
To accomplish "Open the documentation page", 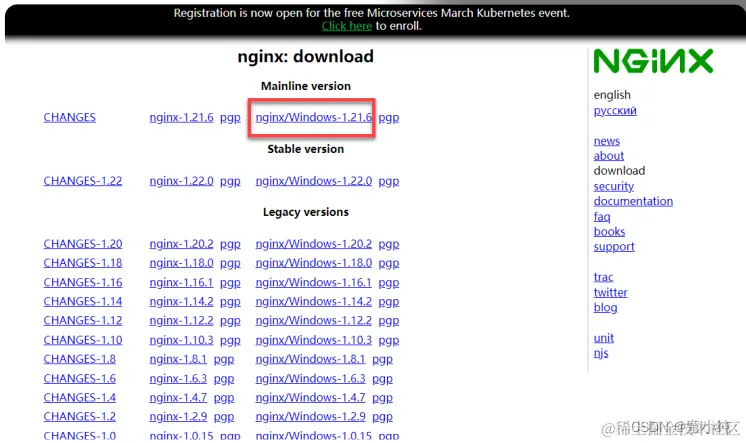I will pyautogui.click(x=633, y=201).
